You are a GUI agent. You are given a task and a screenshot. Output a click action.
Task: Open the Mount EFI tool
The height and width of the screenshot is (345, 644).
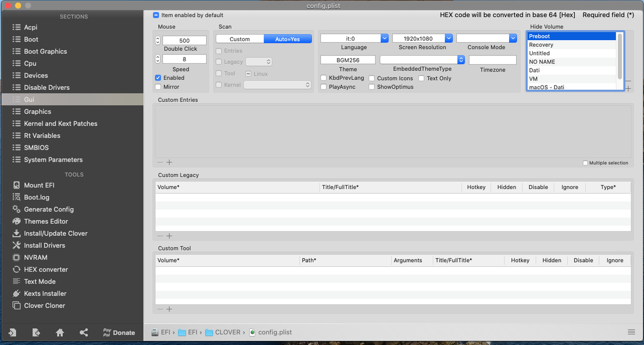tap(39, 185)
